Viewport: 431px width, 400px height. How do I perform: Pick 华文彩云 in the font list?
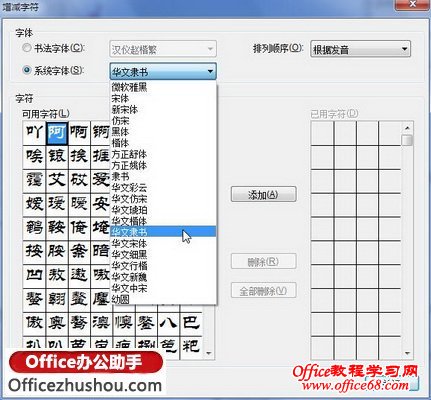click(x=163, y=188)
